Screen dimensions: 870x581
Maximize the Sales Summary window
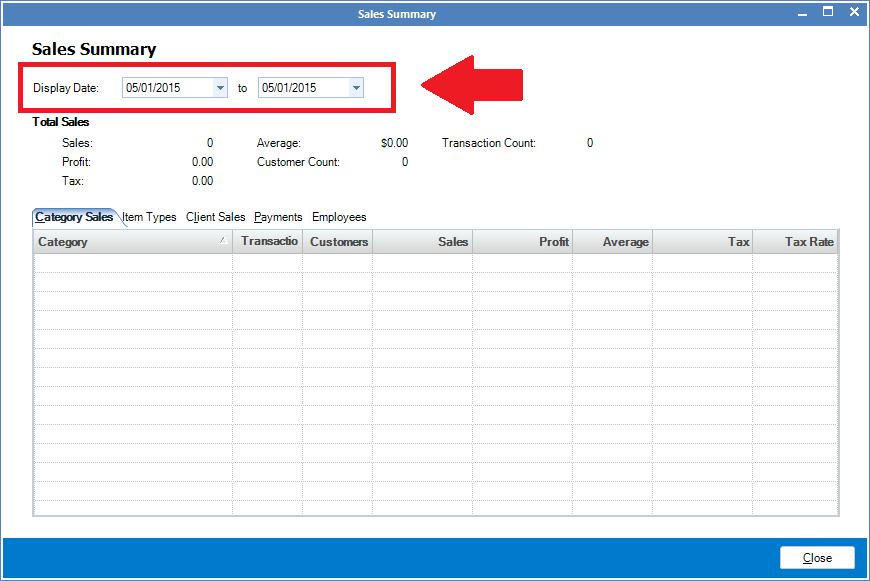(828, 12)
